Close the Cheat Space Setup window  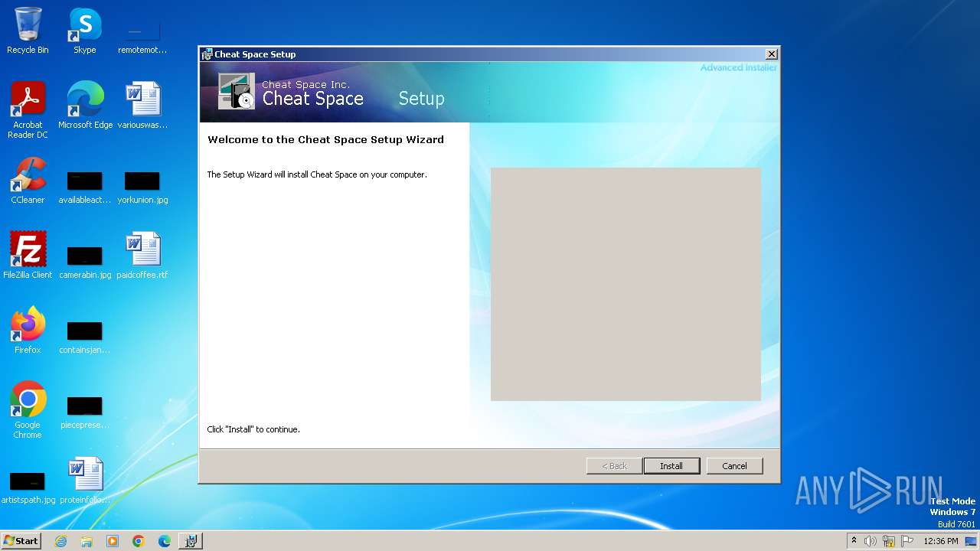click(772, 54)
